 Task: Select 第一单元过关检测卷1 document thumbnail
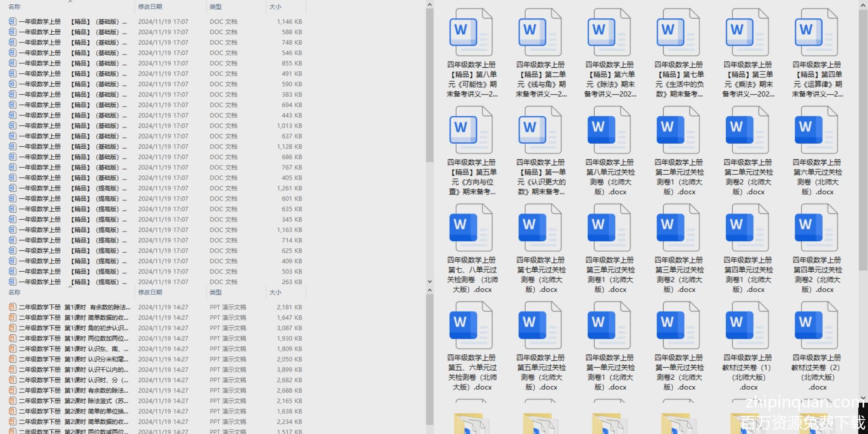pos(609,325)
